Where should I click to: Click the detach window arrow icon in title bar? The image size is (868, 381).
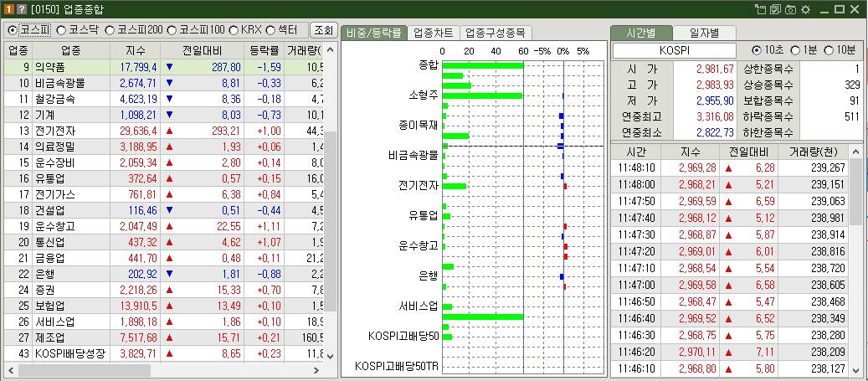coord(761,9)
